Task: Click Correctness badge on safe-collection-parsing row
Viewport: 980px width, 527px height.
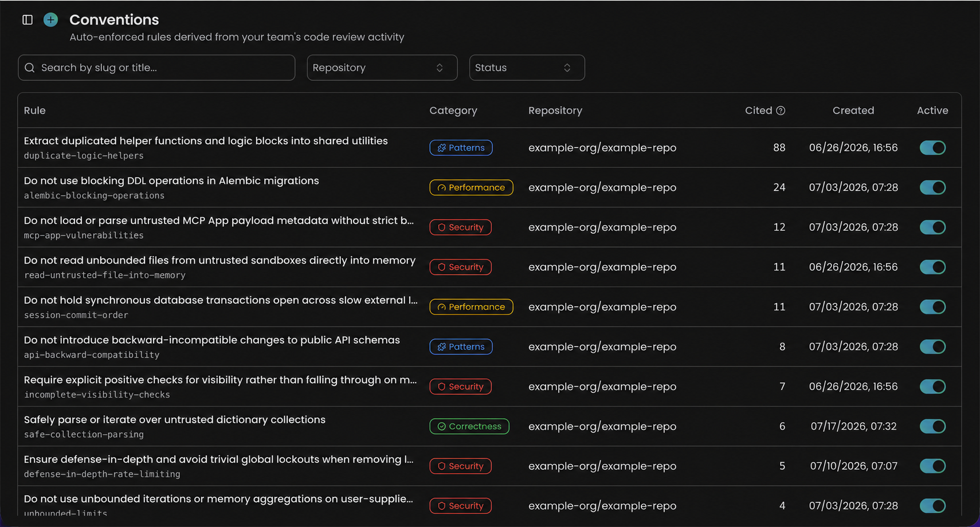Action: point(469,426)
